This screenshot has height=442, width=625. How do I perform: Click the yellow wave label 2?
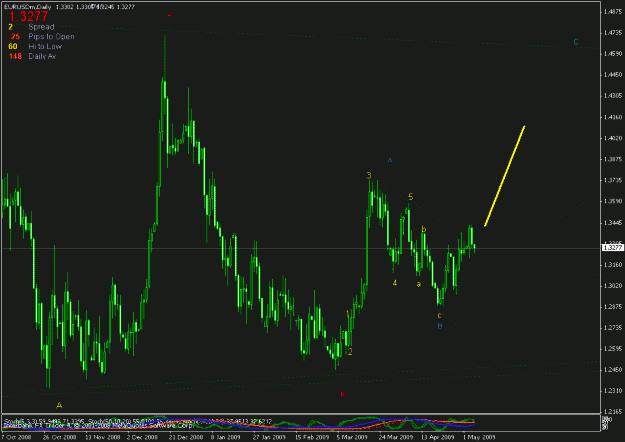tap(350, 352)
